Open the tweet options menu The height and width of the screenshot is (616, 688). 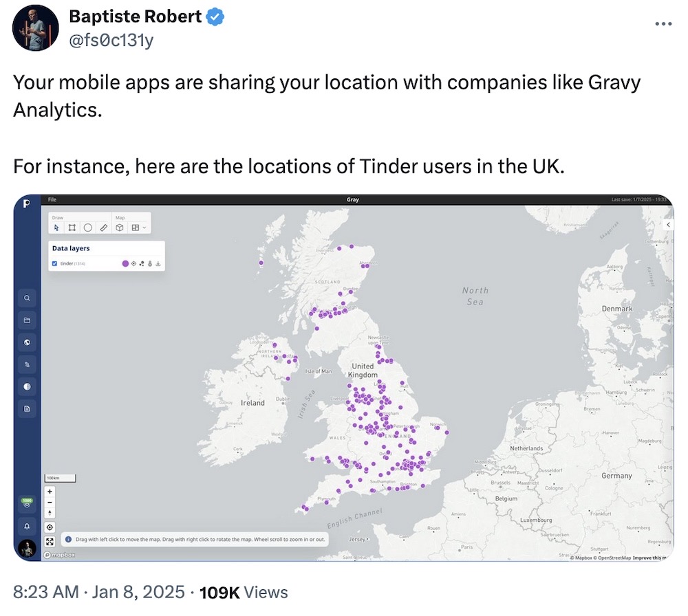pyautogui.click(x=664, y=23)
